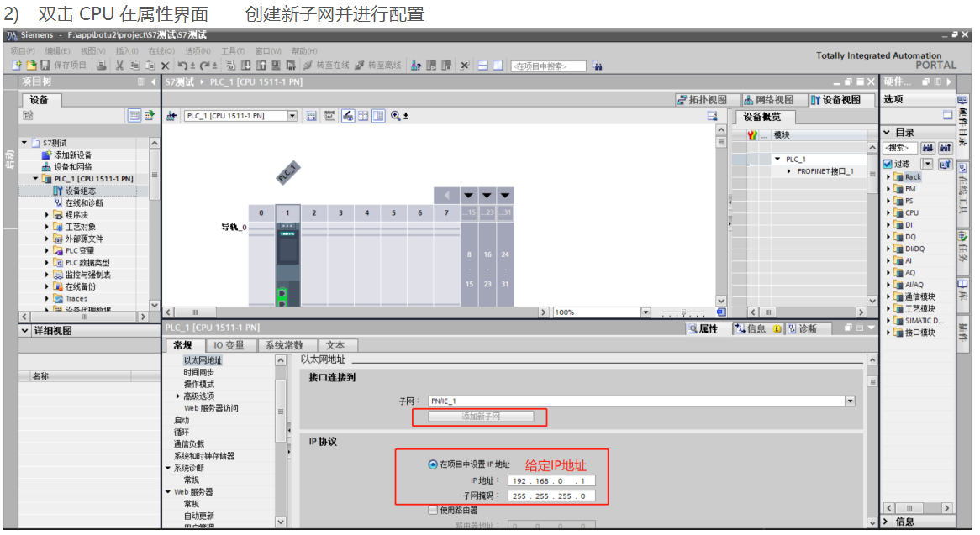Screen dimensions: 980x535
Task: Open the IO 变量 tab
Action: [229, 345]
